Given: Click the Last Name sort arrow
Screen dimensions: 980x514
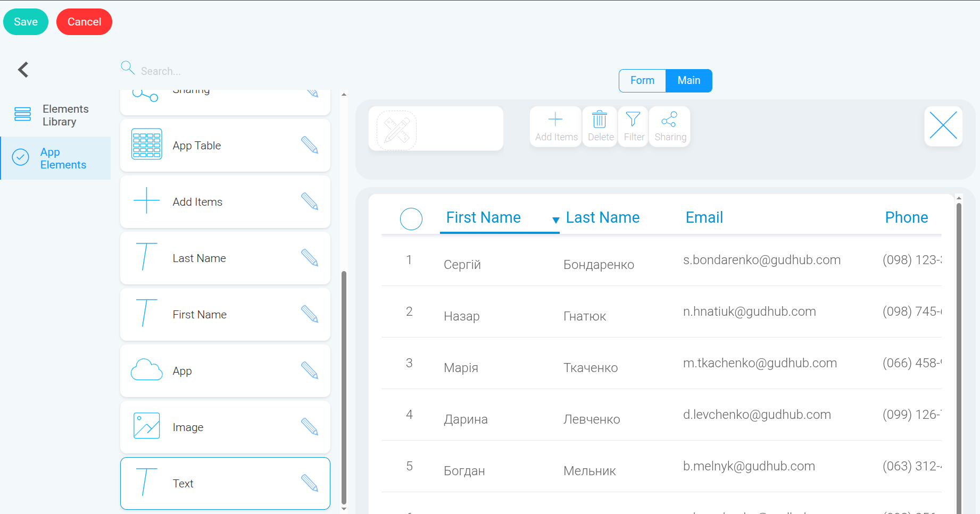Looking at the screenshot, I should coord(555,220).
